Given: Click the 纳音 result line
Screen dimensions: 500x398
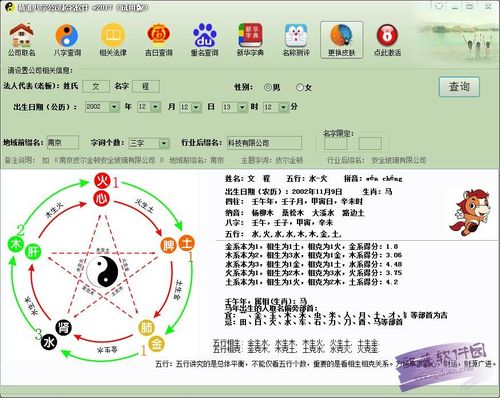Looking at the screenshot, I should [x=294, y=212].
